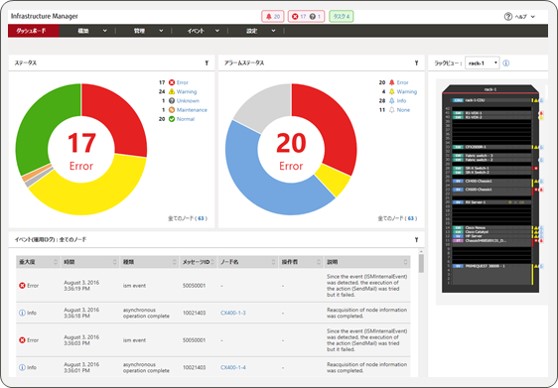Click the filter icon in the Status panel

click(206, 63)
